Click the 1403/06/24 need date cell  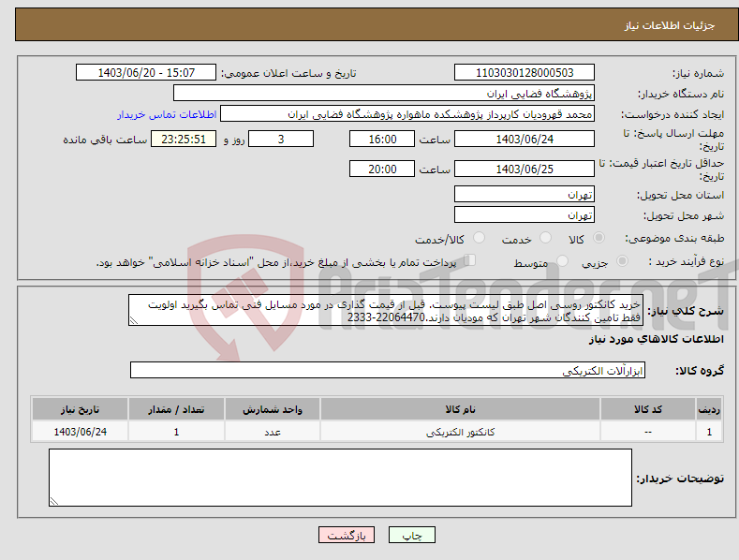(81, 432)
